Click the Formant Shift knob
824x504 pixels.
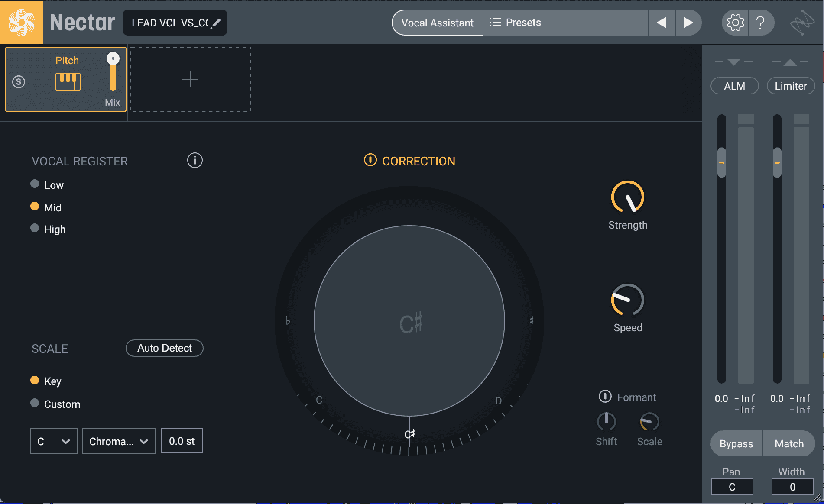[607, 421]
